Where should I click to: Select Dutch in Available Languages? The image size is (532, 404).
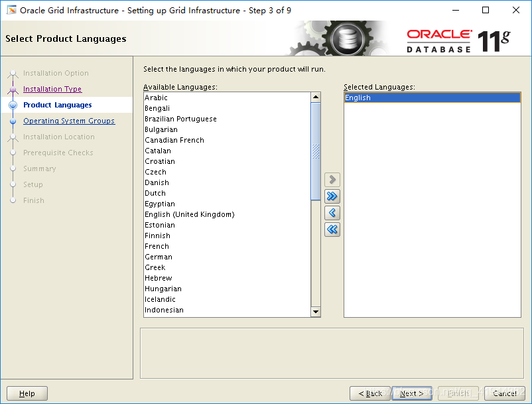(x=227, y=193)
